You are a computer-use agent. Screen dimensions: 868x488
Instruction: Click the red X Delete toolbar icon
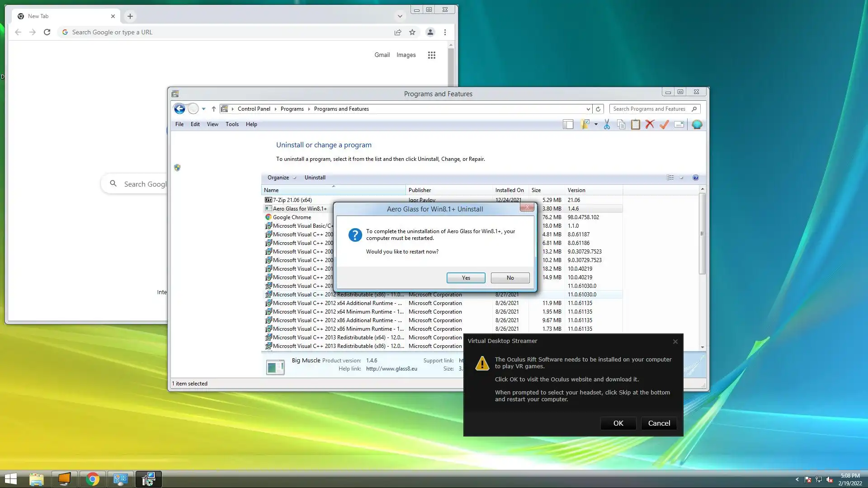(x=650, y=125)
